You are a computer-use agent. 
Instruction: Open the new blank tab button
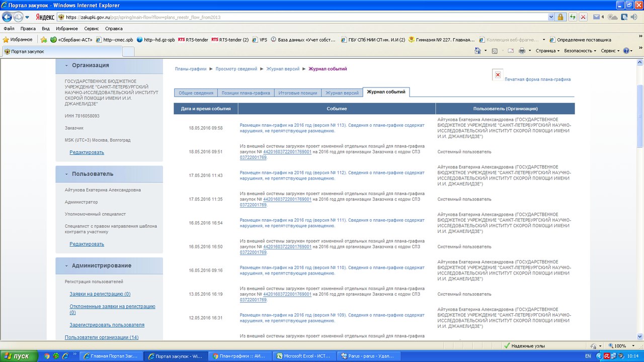pos(128,51)
